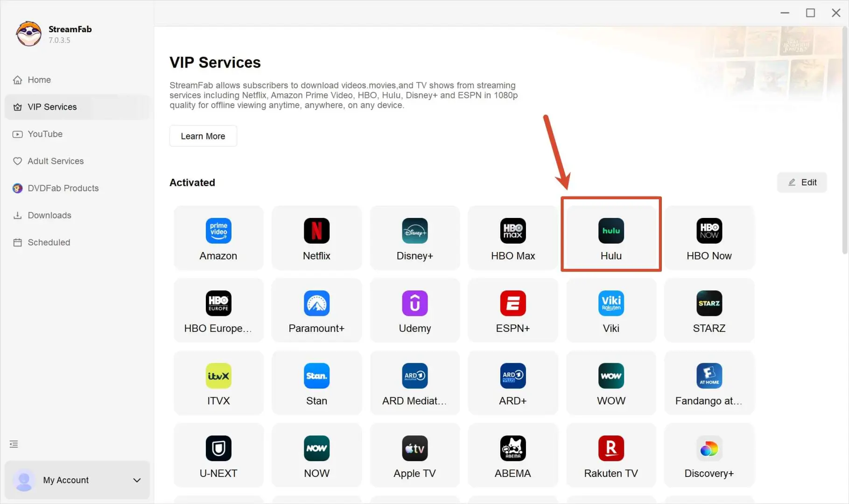Click the version number 7.0.3.5
Viewport: 849px width, 504px height.
60,40
